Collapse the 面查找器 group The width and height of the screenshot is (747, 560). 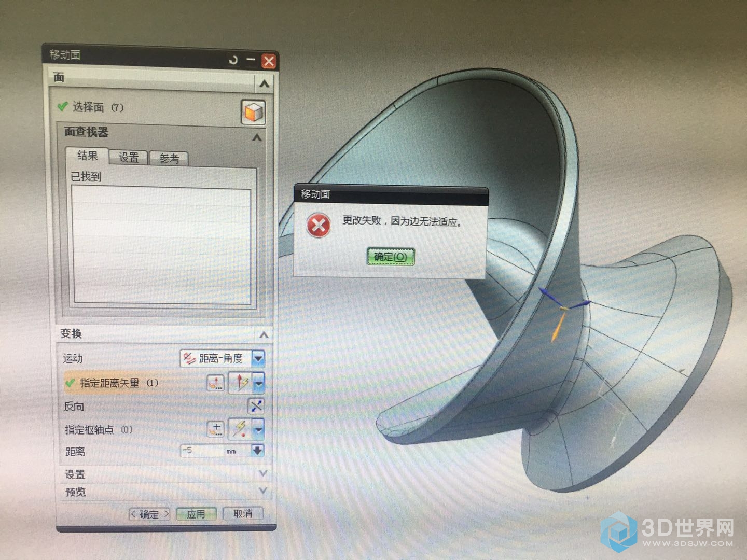pyautogui.click(x=256, y=137)
